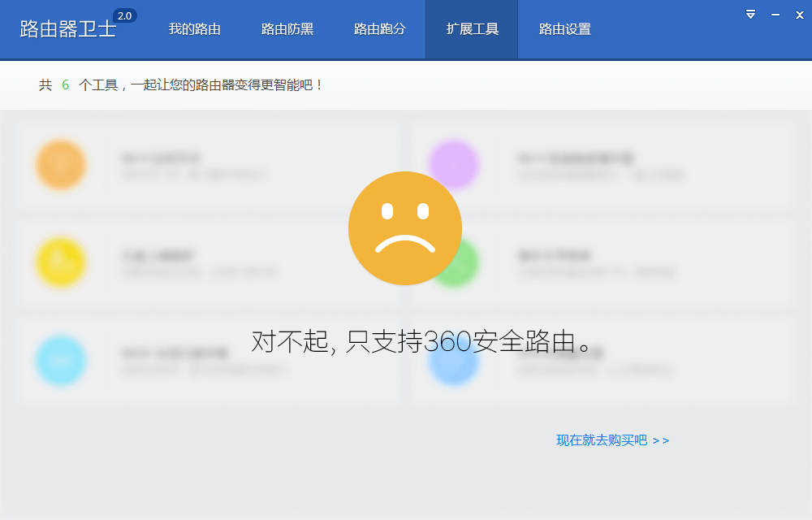
Task: Click the blurred purple tool icon
Action: pyautogui.click(x=454, y=163)
